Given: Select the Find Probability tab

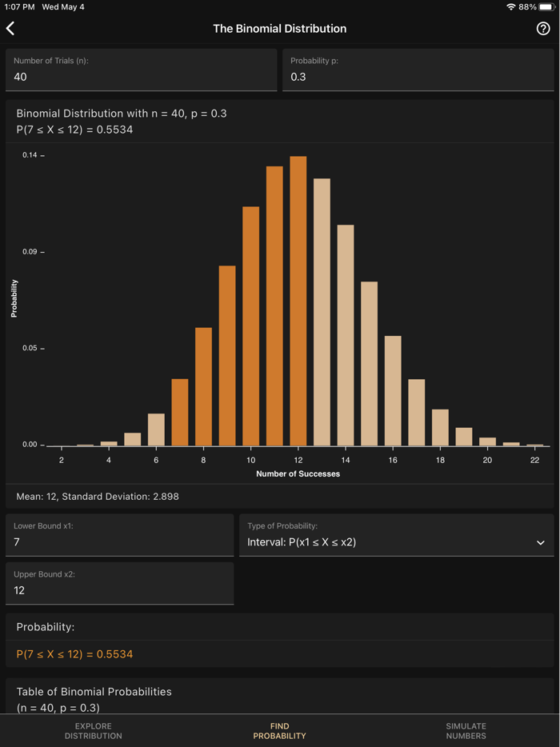Looking at the screenshot, I should (x=279, y=730).
